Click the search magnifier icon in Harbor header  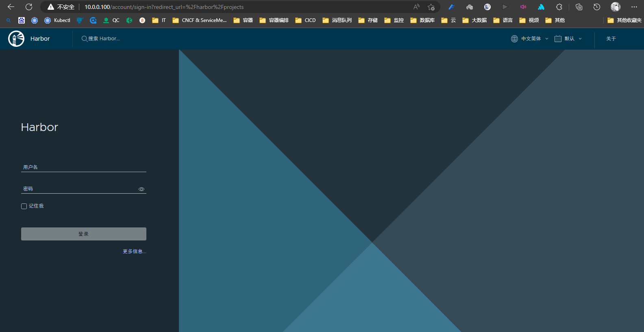(x=84, y=39)
